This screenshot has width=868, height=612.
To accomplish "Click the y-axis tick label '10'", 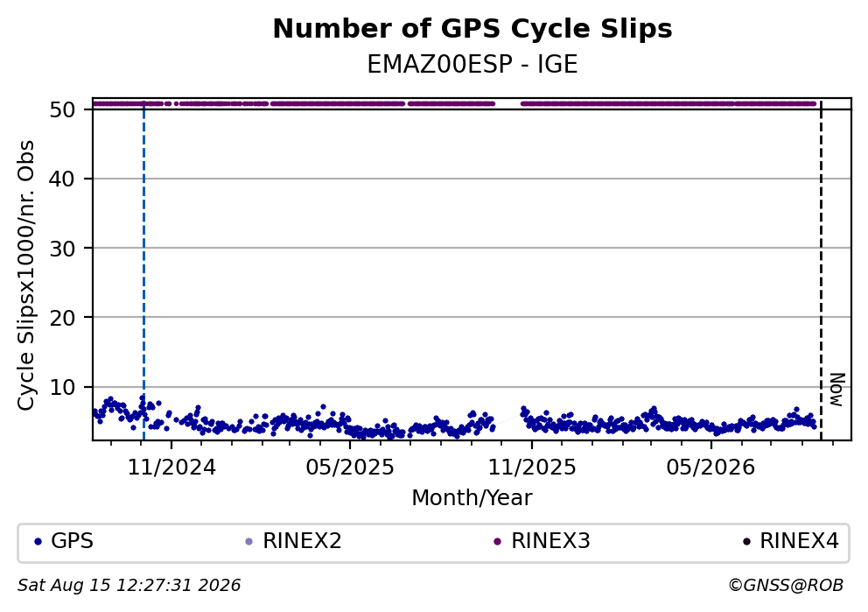I will tap(62, 387).
